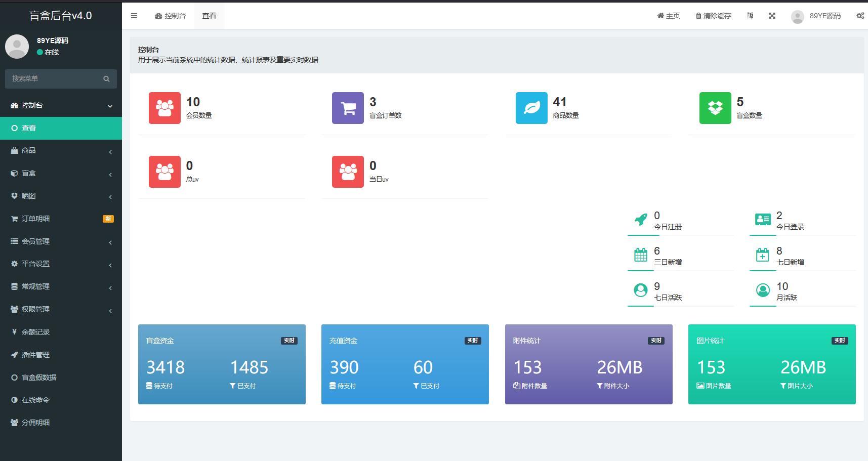Expand the 商品 sidebar menu arrow

tap(110, 151)
